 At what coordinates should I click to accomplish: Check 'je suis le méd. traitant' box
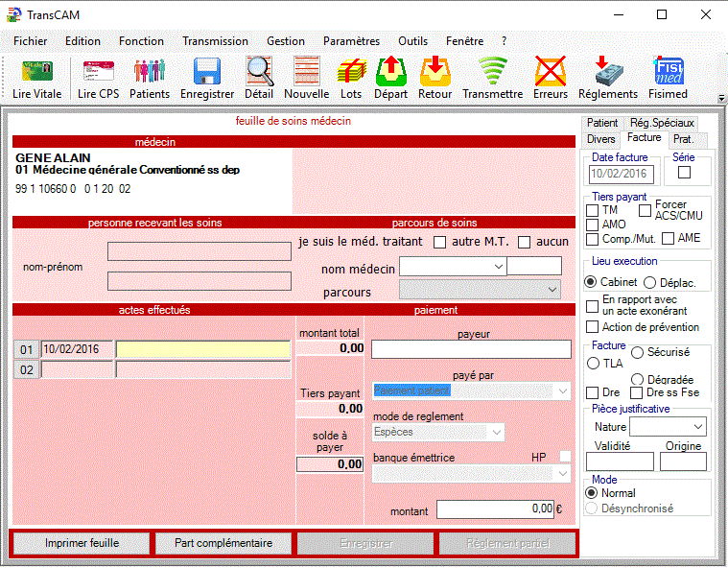point(439,242)
